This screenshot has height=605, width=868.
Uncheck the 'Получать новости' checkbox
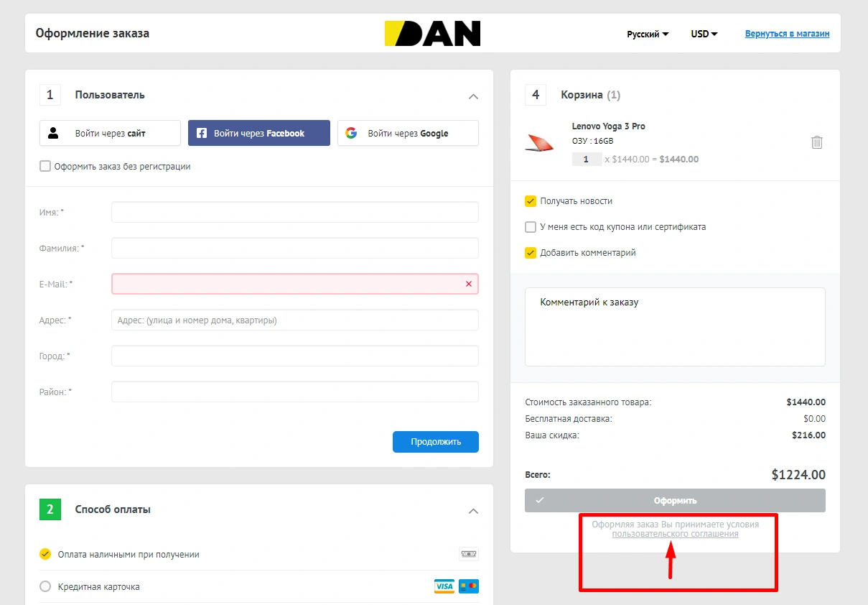pos(531,201)
